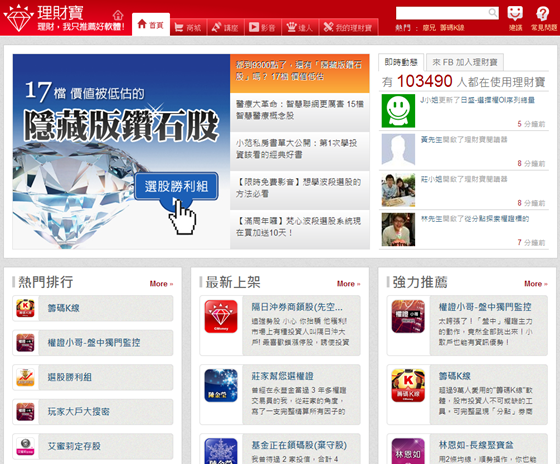This screenshot has height=464, width=560.
Task: Click More link in 熱門排行
Action: pyautogui.click(x=161, y=284)
